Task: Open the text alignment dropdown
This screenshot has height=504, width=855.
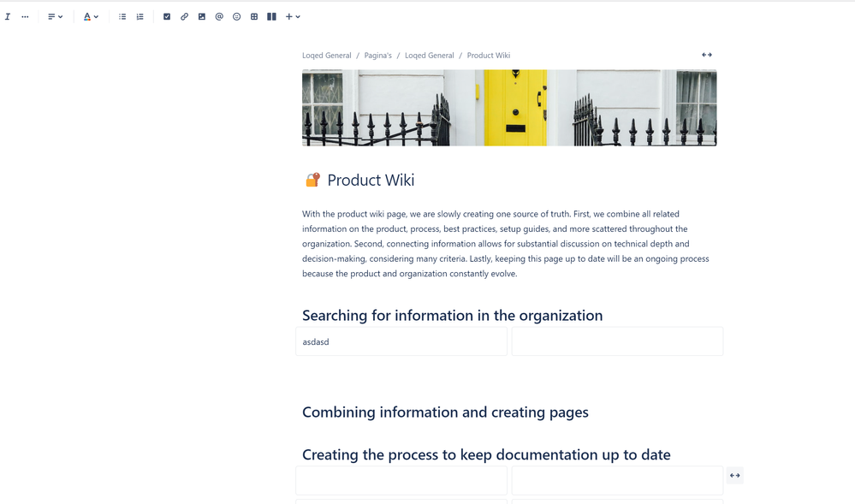Action: click(55, 17)
